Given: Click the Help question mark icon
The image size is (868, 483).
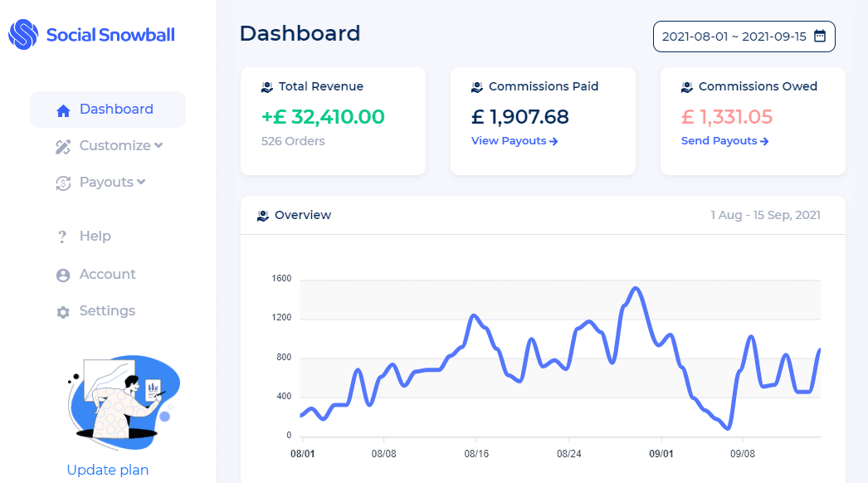Looking at the screenshot, I should point(62,237).
